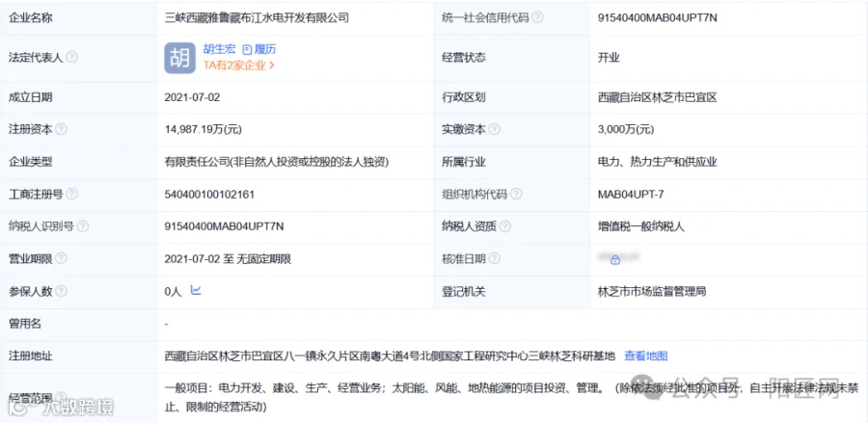Select 电力、热力生产和供应业 industry value

coord(658,162)
